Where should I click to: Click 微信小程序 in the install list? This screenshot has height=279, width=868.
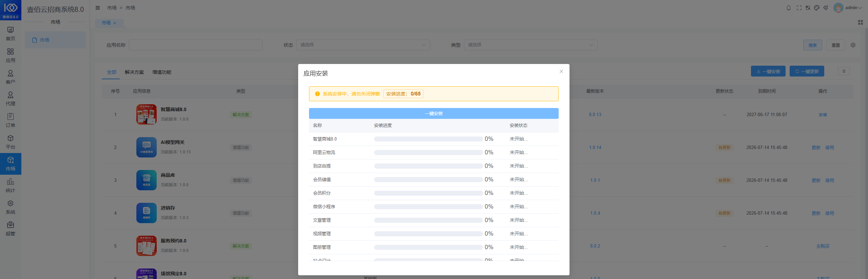[x=324, y=207]
